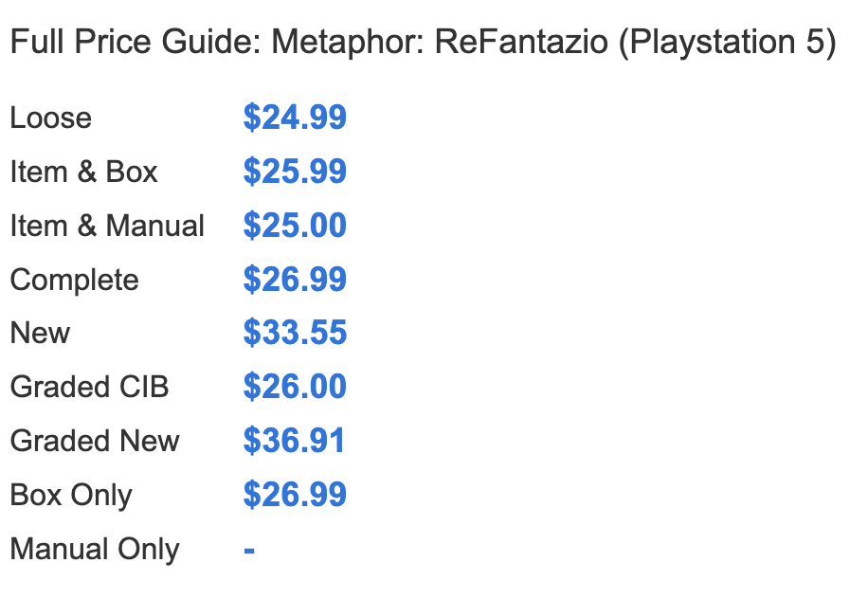Select the 'Box Only' label
The width and height of the screenshot is (868, 599).
coord(71,496)
